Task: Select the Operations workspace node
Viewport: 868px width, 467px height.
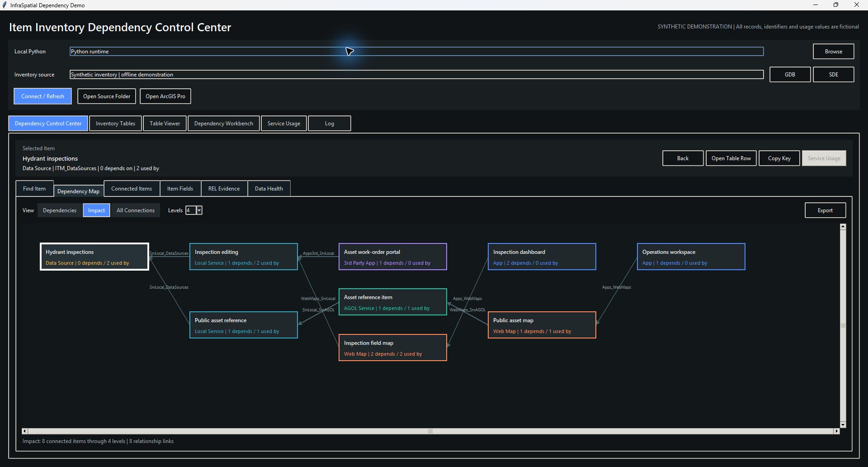Action: pos(691,257)
